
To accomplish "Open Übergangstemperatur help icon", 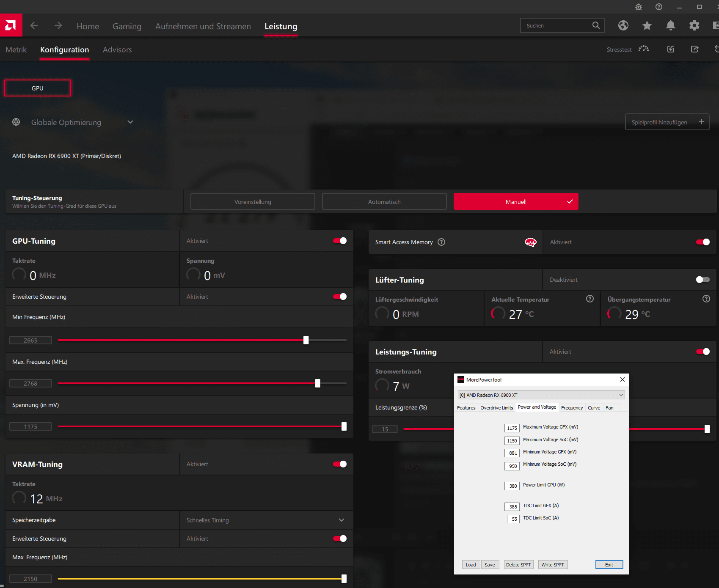I will 706,299.
